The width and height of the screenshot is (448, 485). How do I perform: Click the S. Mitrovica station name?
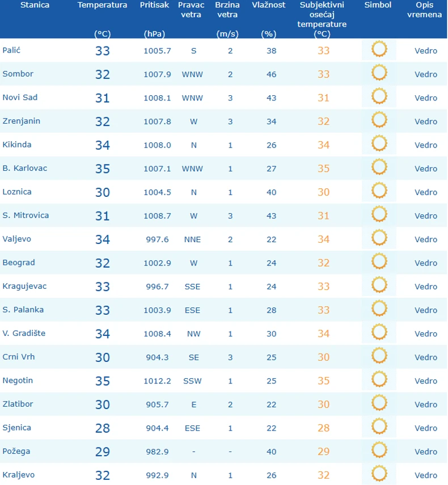coord(26,215)
